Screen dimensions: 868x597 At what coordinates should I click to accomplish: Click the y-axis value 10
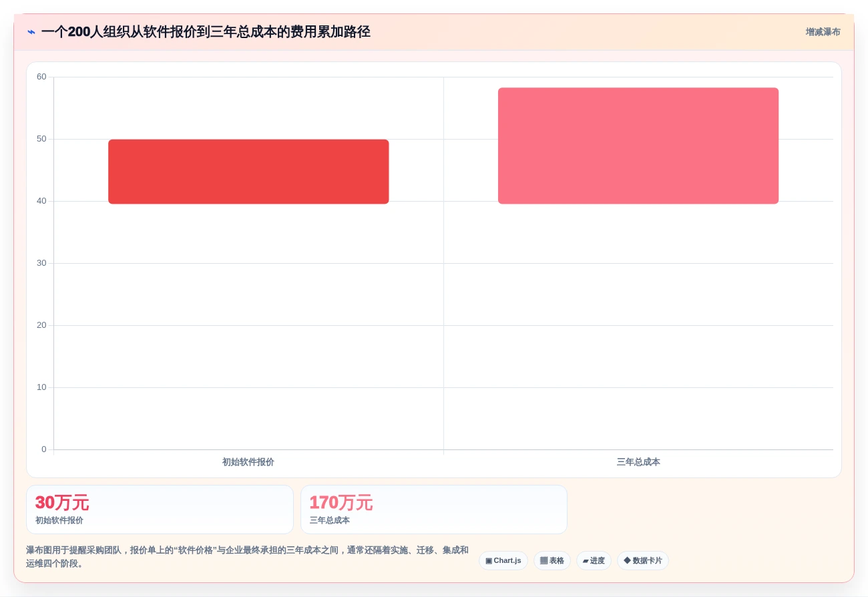tap(41, 387)
